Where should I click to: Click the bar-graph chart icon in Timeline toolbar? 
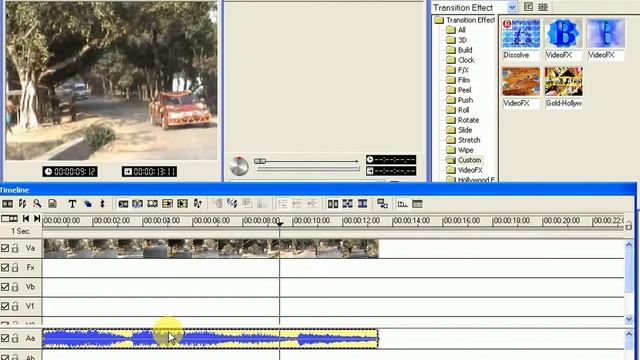(402, 204)
